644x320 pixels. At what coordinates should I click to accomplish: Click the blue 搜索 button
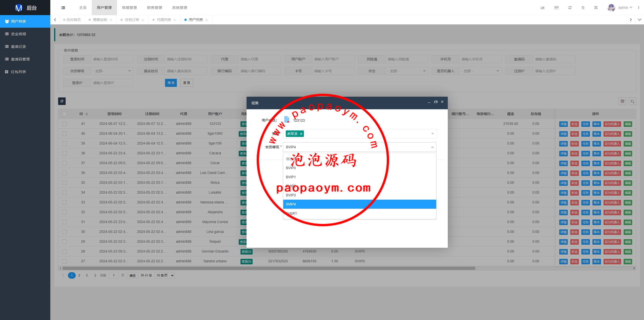[171, 83]
